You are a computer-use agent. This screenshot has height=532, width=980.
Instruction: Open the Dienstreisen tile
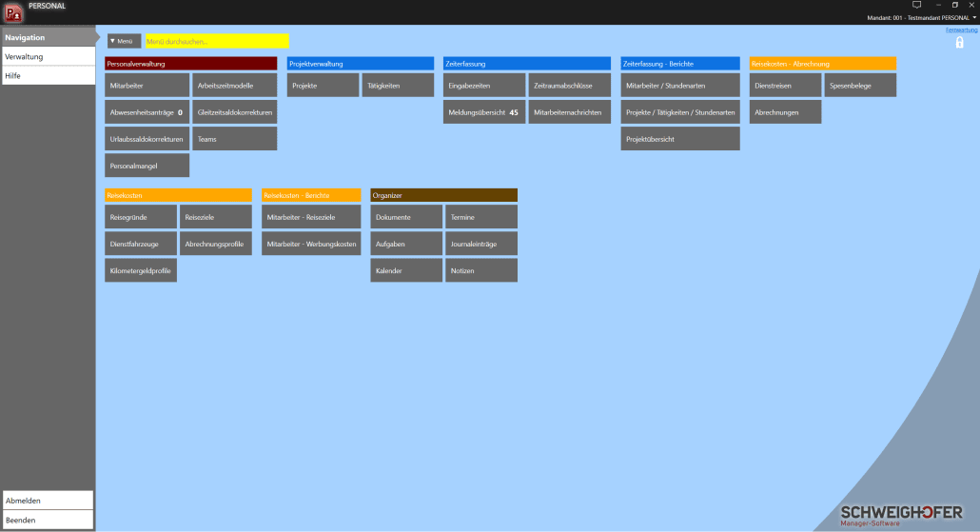coord(784,86)
